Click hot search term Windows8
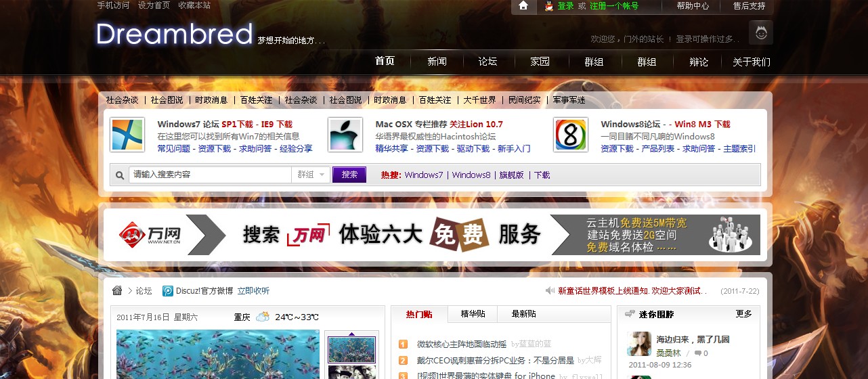Screen dimensions: 868x379 coord(471,175)
